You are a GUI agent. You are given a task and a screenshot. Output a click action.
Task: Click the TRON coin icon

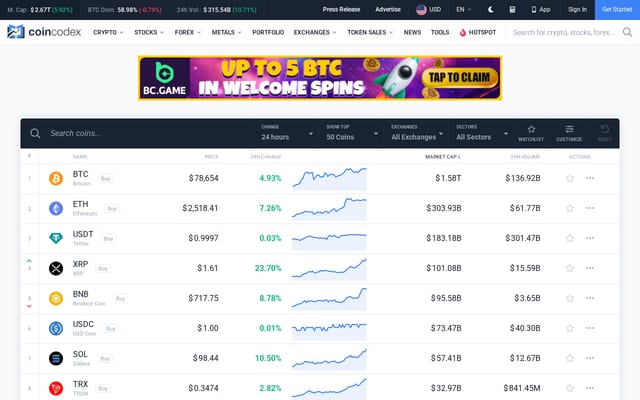56,389
